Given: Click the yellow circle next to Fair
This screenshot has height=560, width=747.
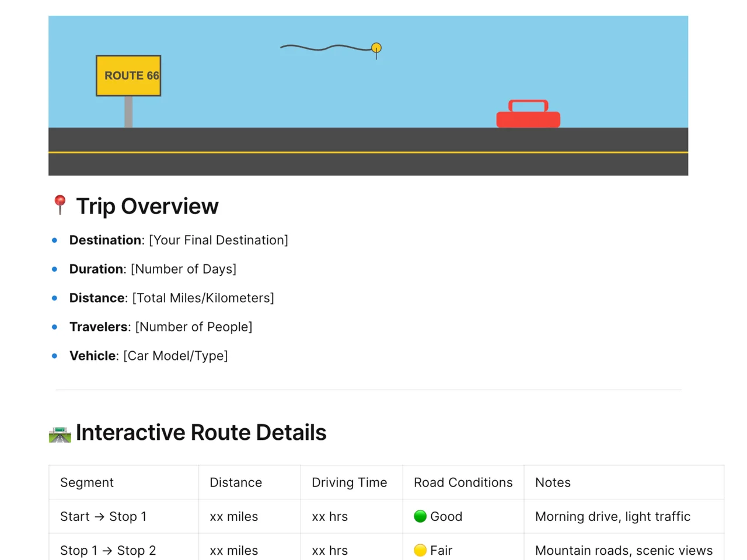Looking at the screenshot, I should click(x=420, y=550).
